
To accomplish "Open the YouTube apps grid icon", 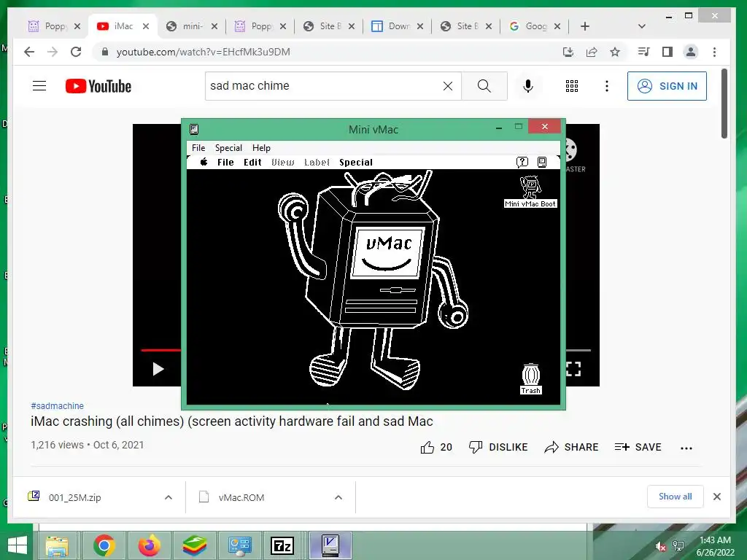I will (572, 86).
